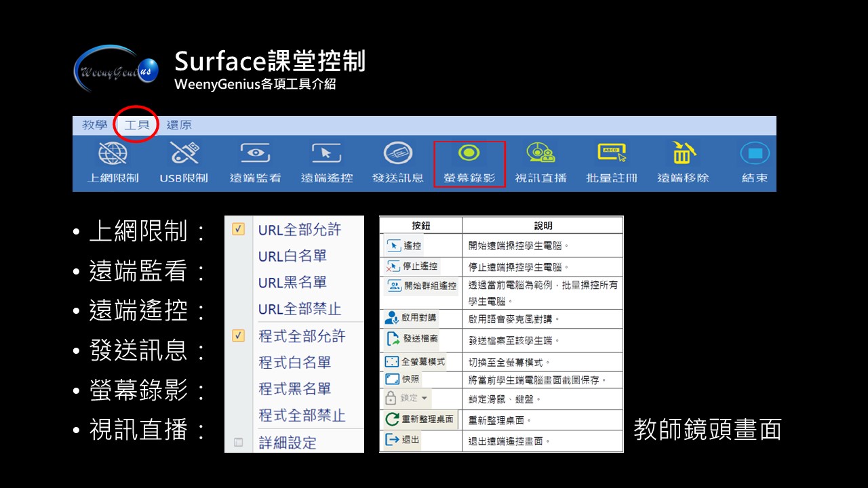Click the 遠端監看: bullet text
Image resolution: width=868 pixels, height=488 pixels.
tap(147, 272)
